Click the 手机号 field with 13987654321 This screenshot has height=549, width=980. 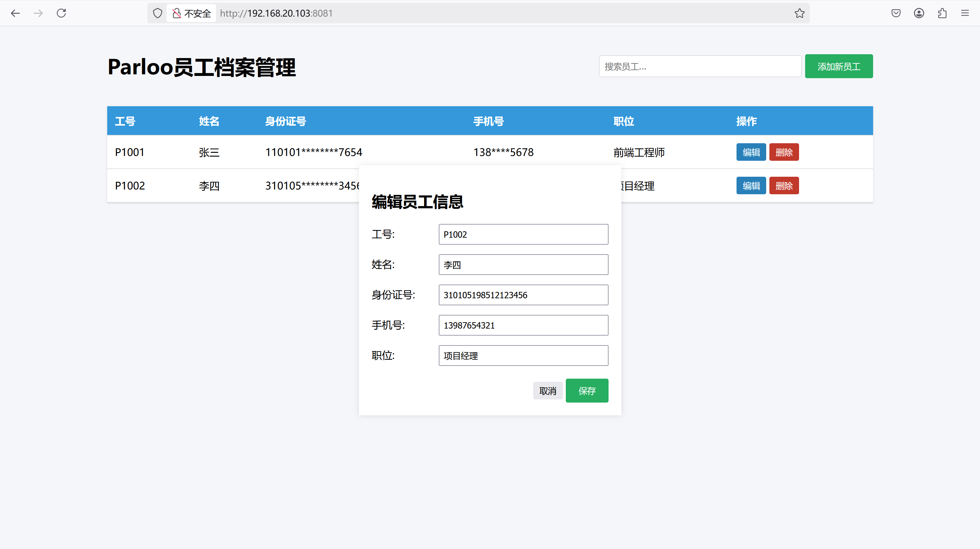coord(523,325)
